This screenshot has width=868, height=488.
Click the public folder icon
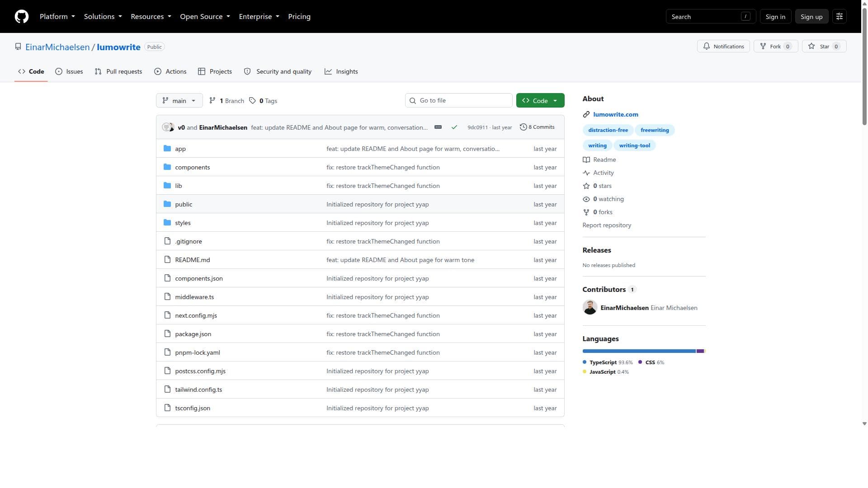(167, 204)
